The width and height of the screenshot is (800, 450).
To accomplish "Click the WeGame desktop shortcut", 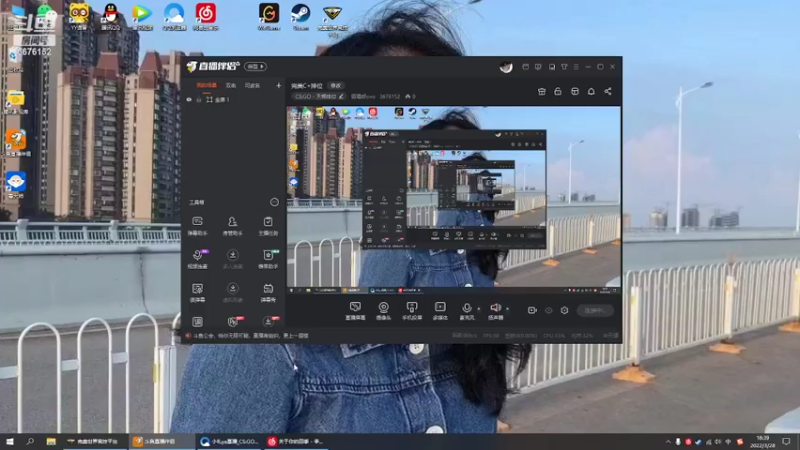I will (268, 16).
